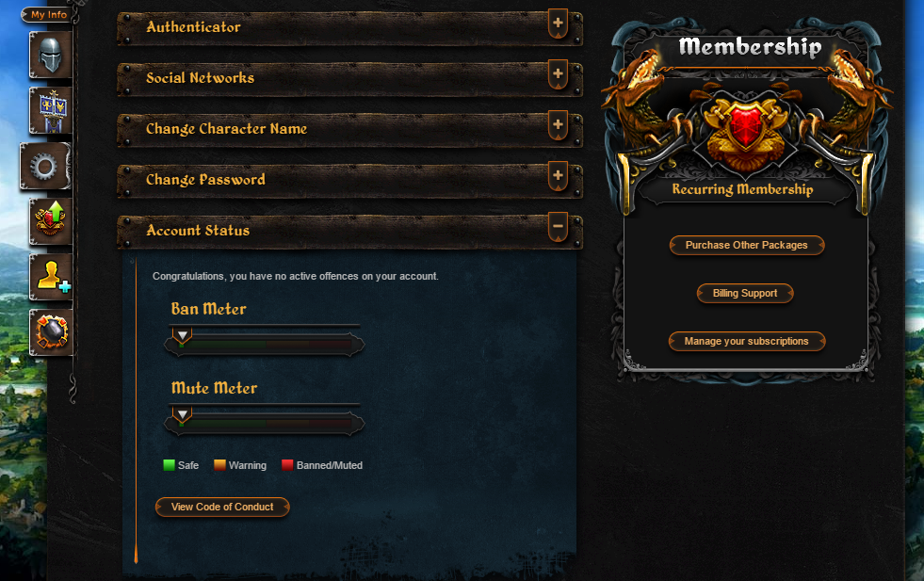Click the Account Status header title
This screenshot has width=924, height=581.
click(x=198, y=231)
